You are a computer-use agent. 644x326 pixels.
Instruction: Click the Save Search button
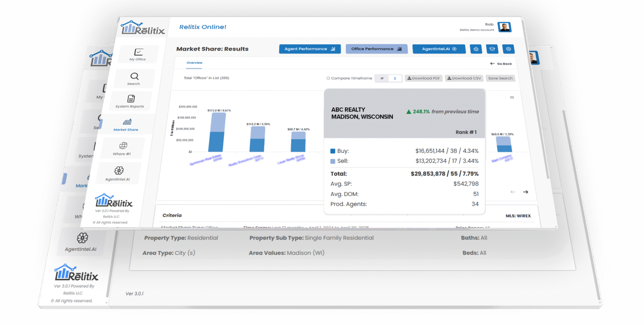[x=500, y=78]
